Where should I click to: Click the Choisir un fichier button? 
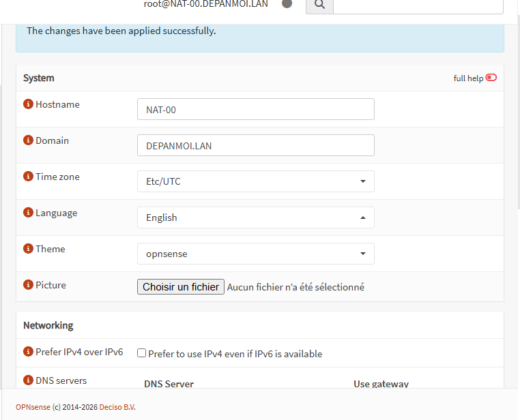coord(181,287)
